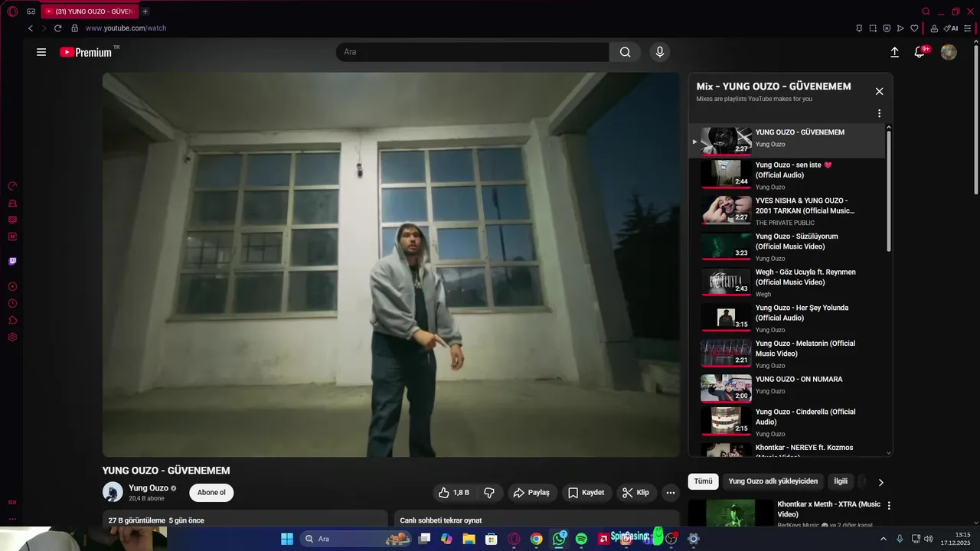Open the Easy Setup sliders icon
Screen dimensions: 980x551
coord(968,28)
